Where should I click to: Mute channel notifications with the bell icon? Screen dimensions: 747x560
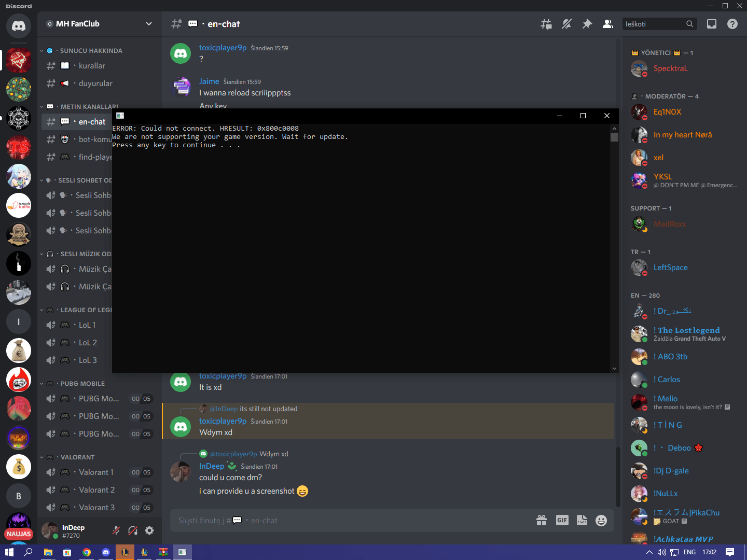pos(566,24)
